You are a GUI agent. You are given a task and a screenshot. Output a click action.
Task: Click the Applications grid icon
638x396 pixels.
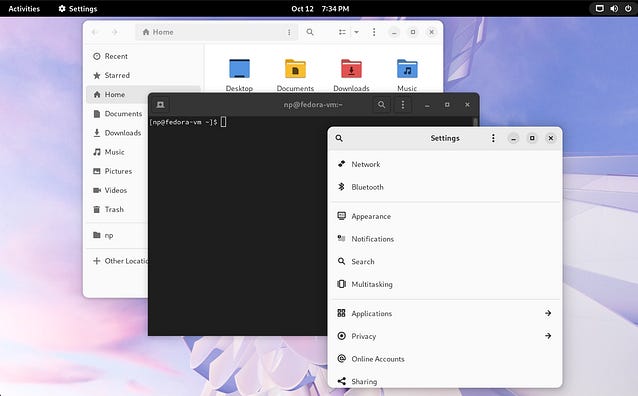click(x=341, y=313)
